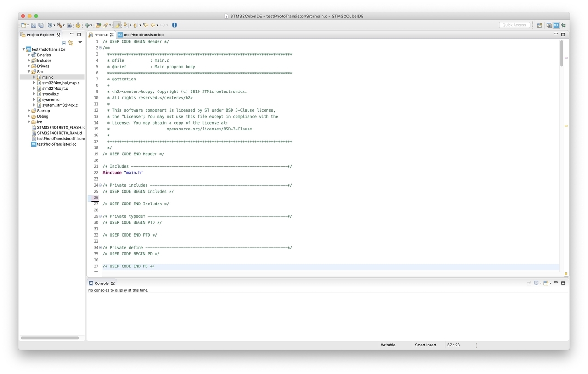Click the Last Edit Location icon
The width and height of the screenshot is (588, 374).
(146, 25)
